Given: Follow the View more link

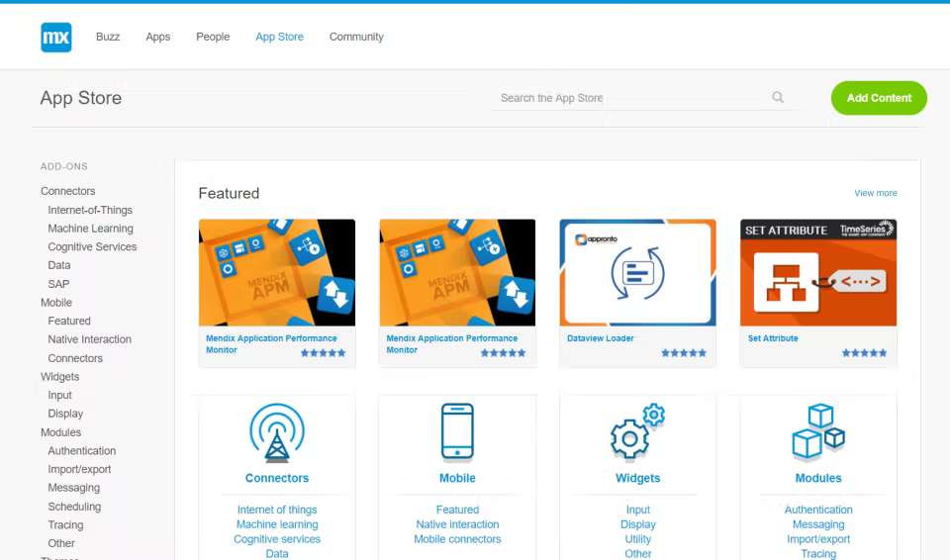Looking at the screenshot, I should tap(876, 193).
